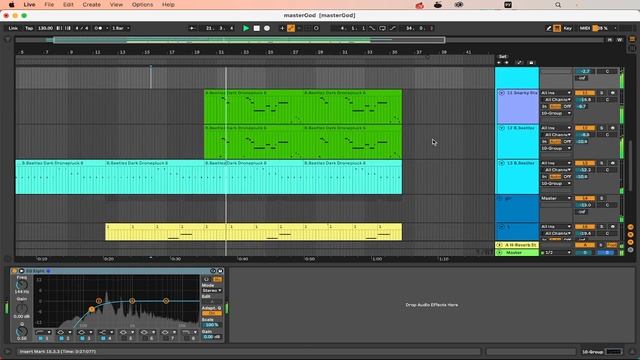Open the Live menu

pos(29,5)
